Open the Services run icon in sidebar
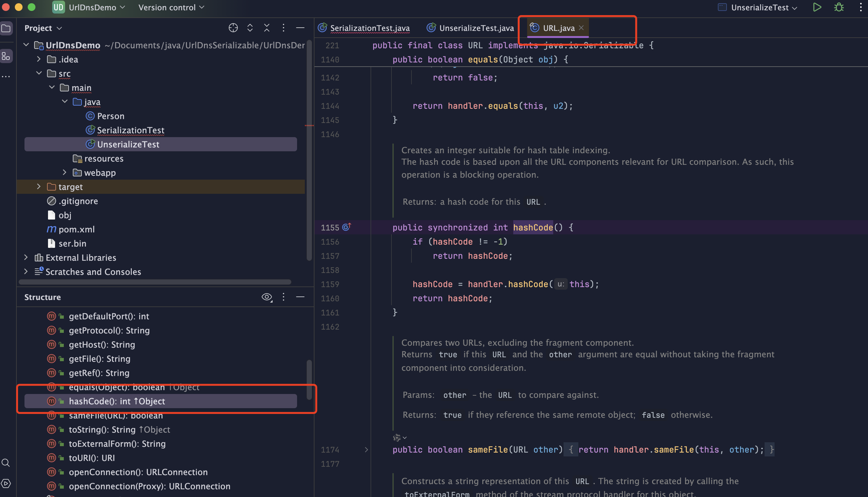Viewport: 868px width, 497px height. tap(6, 483)
